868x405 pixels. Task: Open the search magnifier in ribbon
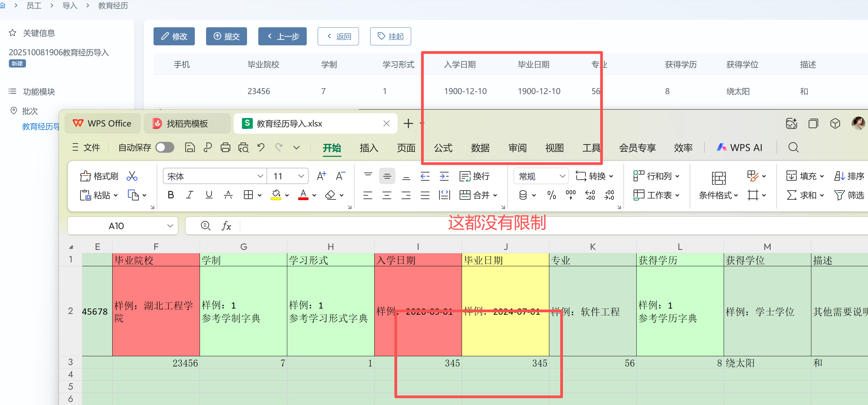(x=793, y=148)
